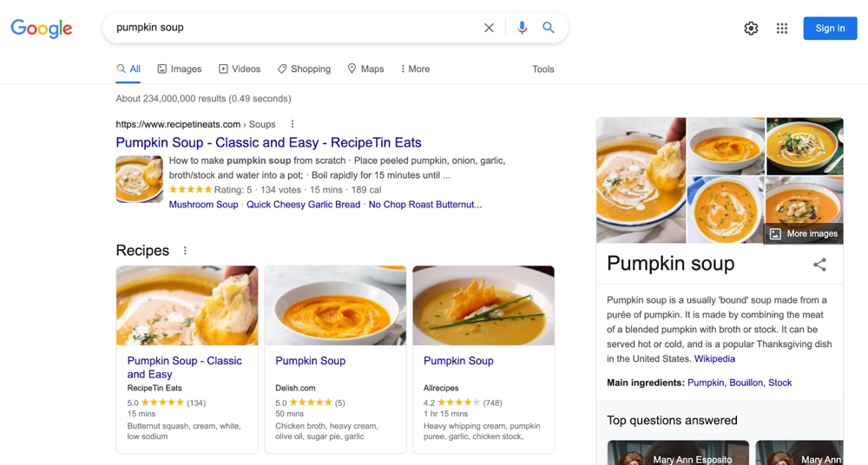Start voice search with the microphone icon

(x=522, y=28)
